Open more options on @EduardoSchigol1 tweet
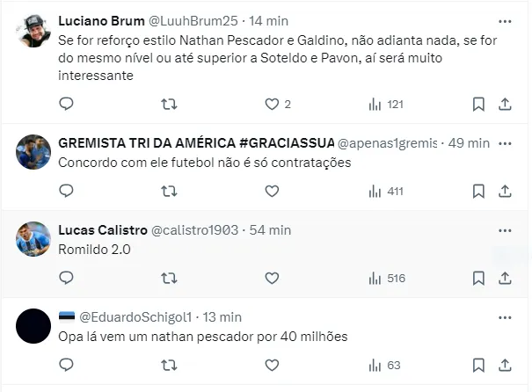This screenshot has width=532, height=392. coord(505,318)
